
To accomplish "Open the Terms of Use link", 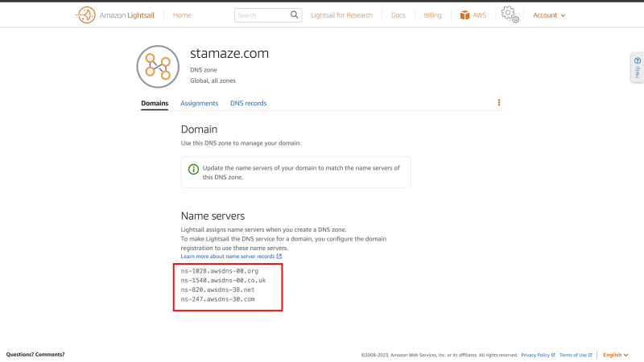I will 576,355.
